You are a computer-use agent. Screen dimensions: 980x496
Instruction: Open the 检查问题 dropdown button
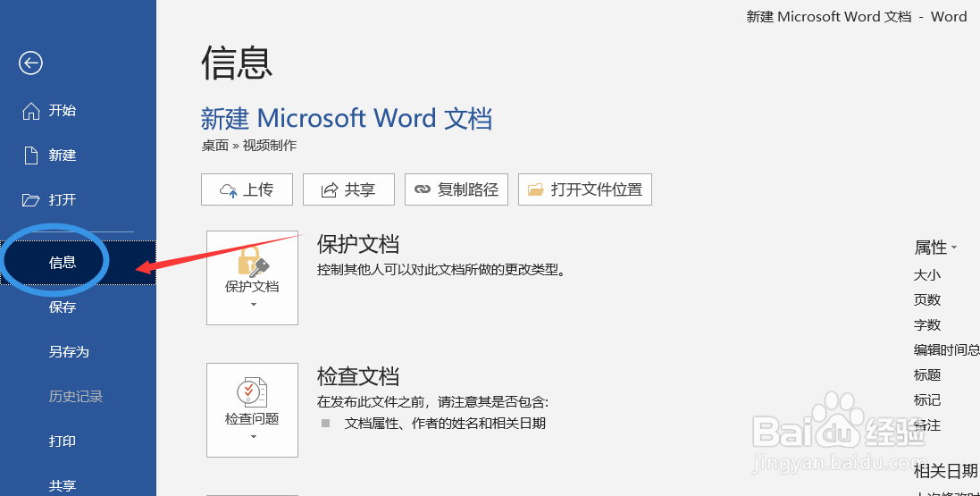coord(253,409)
